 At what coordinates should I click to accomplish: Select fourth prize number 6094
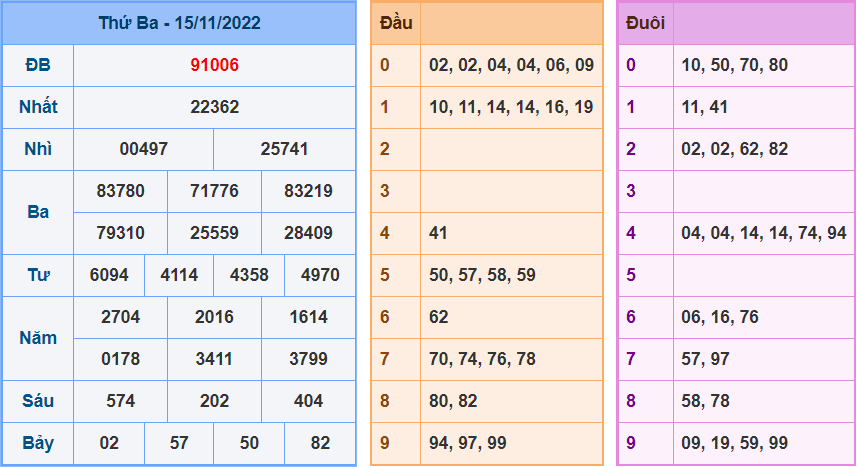coord(109,275)
